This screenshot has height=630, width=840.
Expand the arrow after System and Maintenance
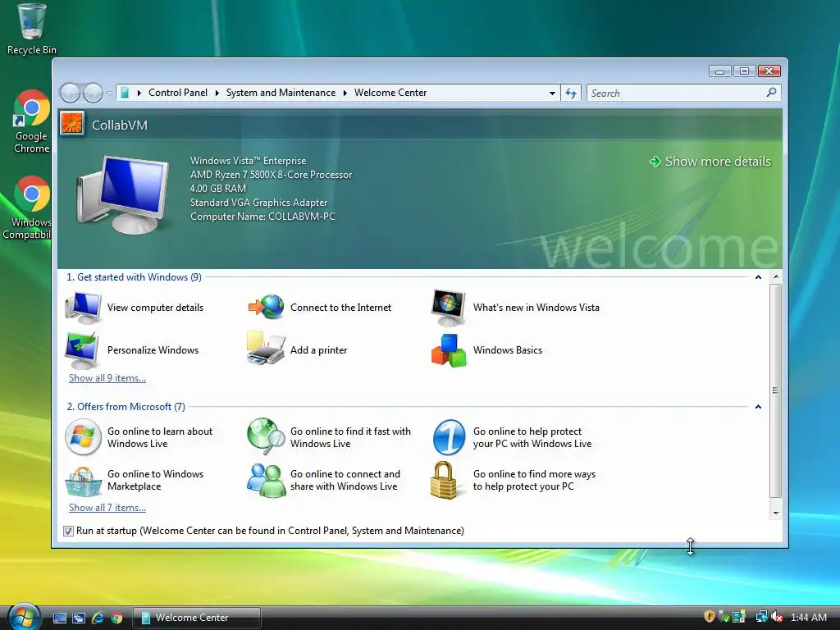point(345,93)
